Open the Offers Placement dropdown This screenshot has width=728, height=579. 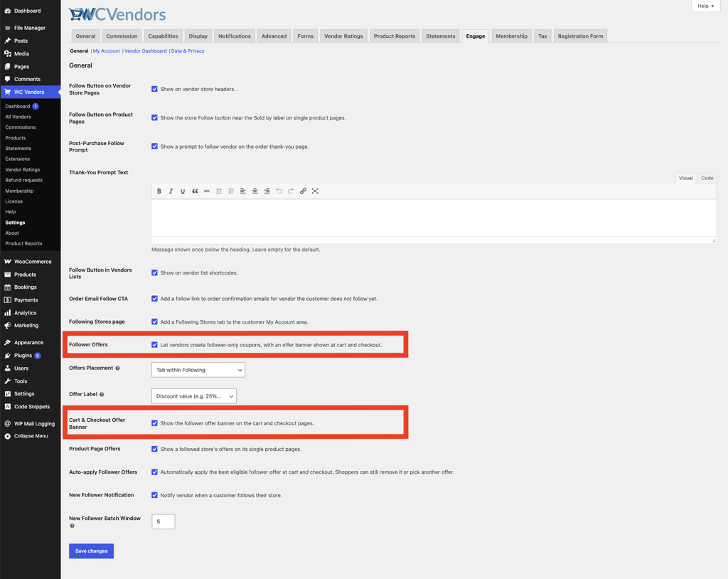(x=198, y=370)
